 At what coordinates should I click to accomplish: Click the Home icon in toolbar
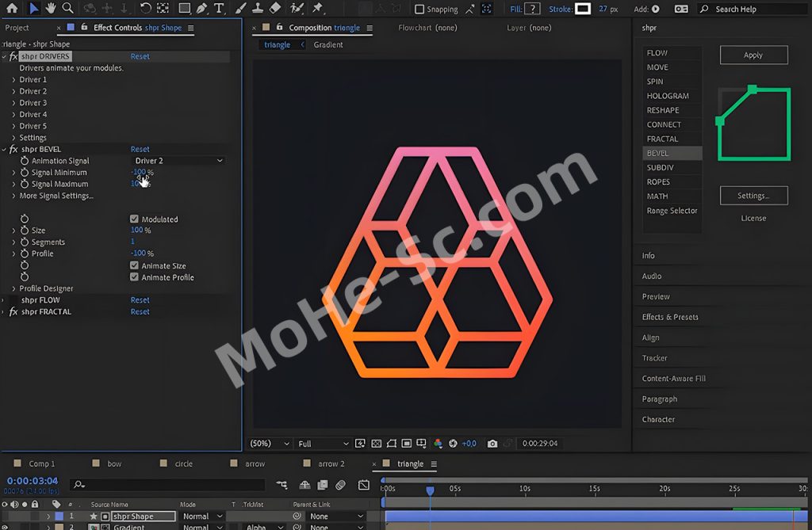12,9
